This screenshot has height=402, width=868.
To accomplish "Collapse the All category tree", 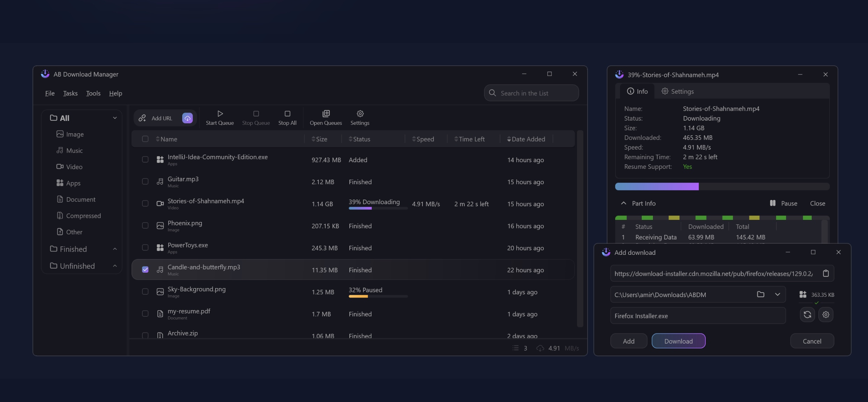I will point(115,118).
